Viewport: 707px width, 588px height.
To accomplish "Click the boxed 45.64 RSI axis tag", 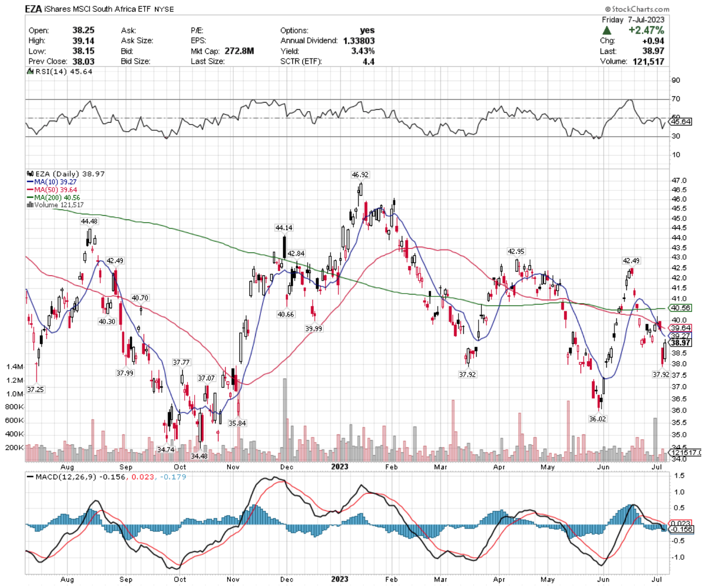I will coord(680,122).
